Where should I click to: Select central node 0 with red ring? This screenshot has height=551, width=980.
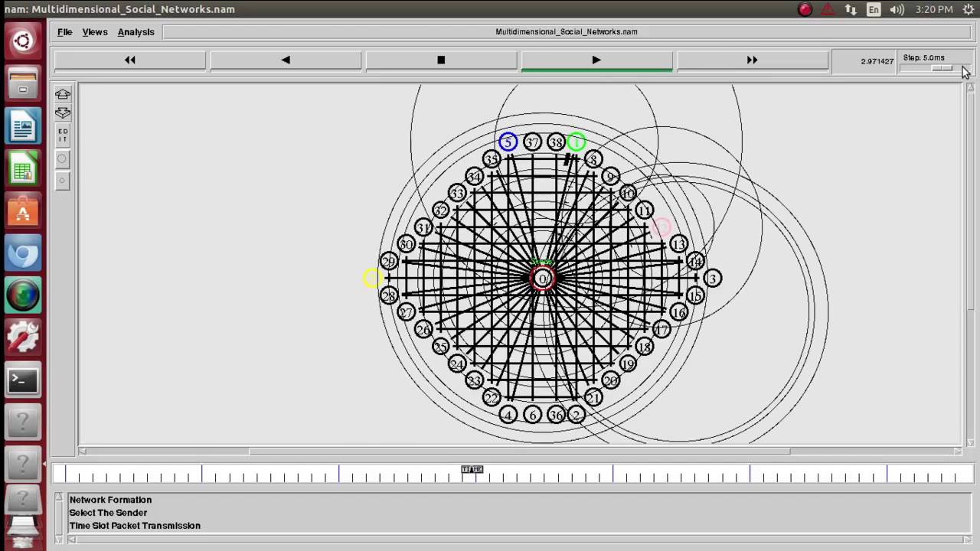543,279
